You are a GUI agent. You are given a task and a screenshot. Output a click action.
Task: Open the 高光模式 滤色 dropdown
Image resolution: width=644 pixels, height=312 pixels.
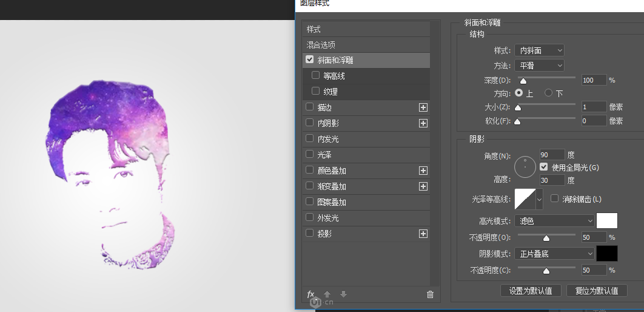coord(554,221)
